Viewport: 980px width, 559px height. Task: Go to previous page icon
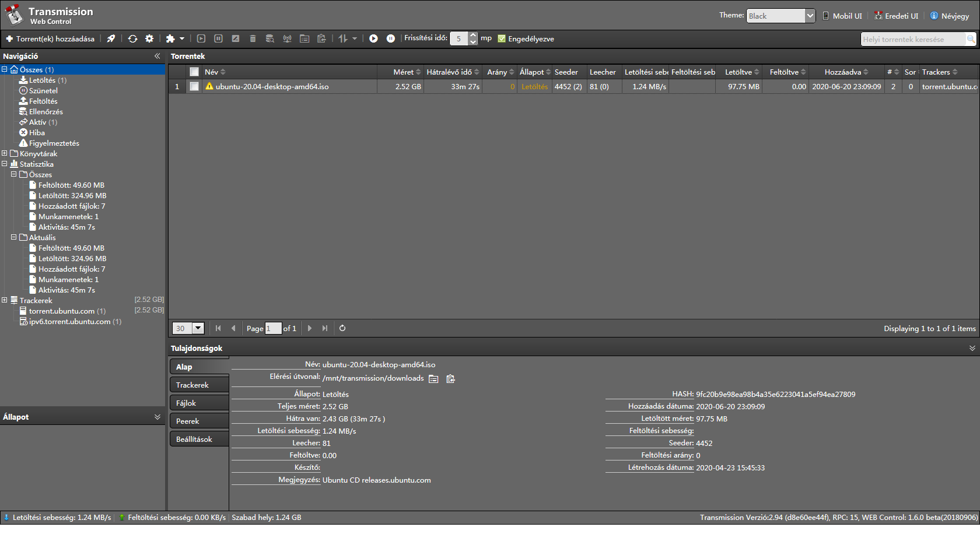[x=233, y=328]
